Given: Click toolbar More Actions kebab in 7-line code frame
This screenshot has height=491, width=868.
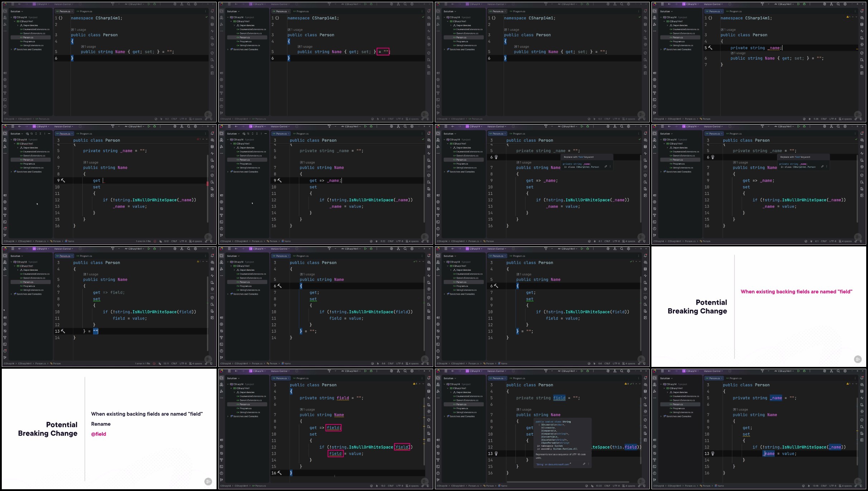Looking at the screenshot, I should 811,4.
